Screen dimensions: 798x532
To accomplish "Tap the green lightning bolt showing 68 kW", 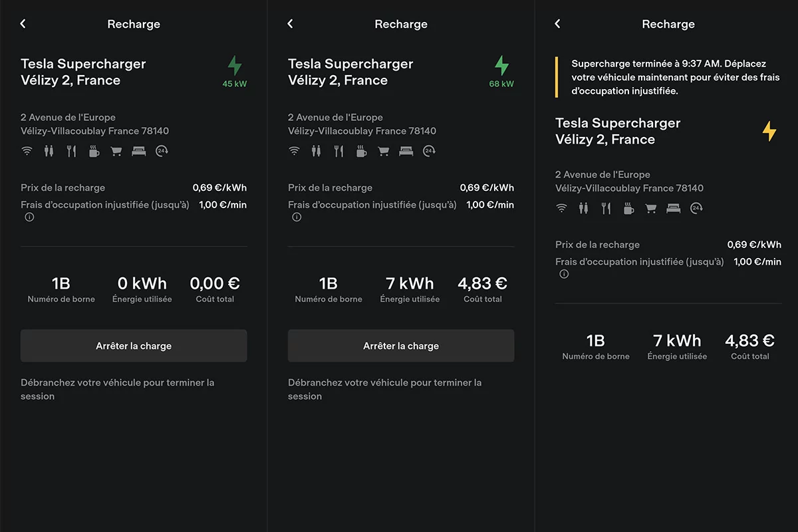I will [502, 66].
